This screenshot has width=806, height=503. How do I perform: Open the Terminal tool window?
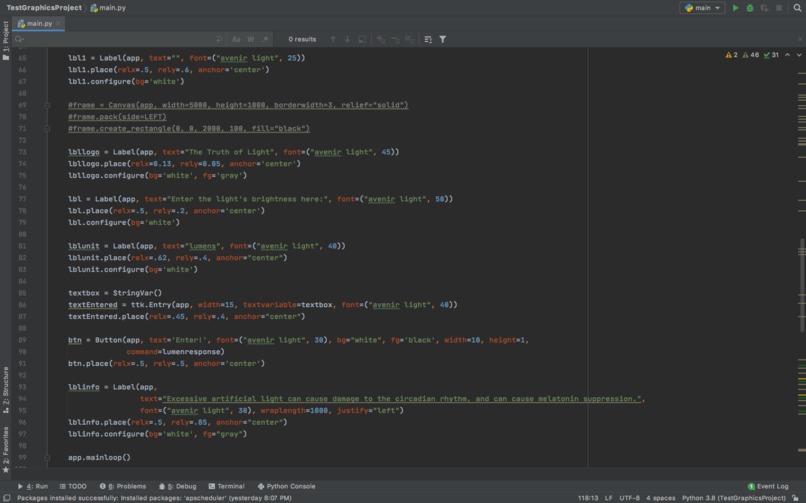click(x=226, y=486)
